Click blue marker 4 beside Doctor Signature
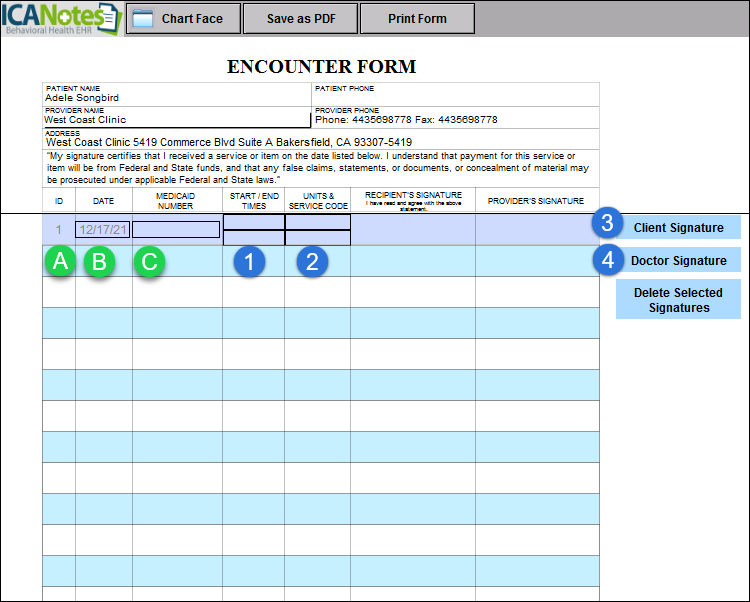Image resolution: width=750 pixels, height=602 pixels. tap(607, 260)
